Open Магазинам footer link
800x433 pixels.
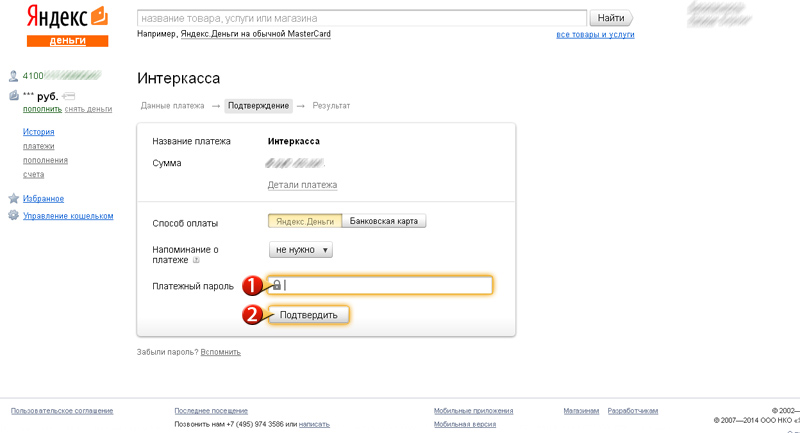tap(581, 411)
